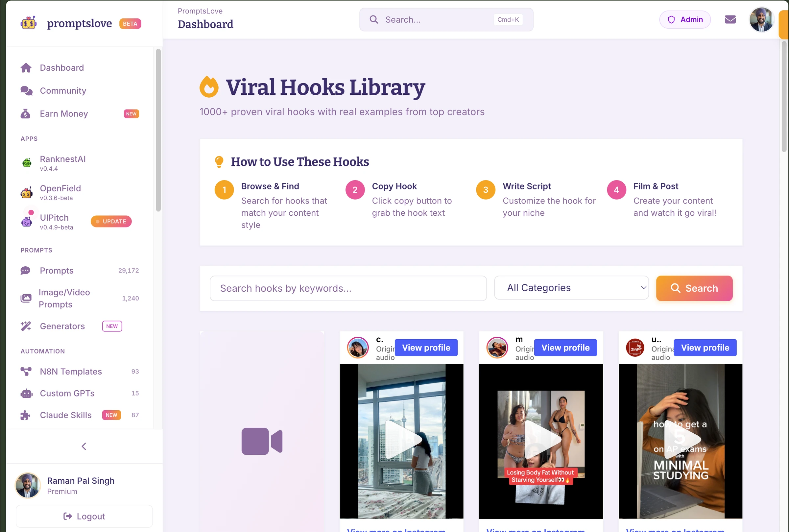The width and height of the screenshot is (789, 532).
Task: Click the Logout button
Action: tap(84, 517)
